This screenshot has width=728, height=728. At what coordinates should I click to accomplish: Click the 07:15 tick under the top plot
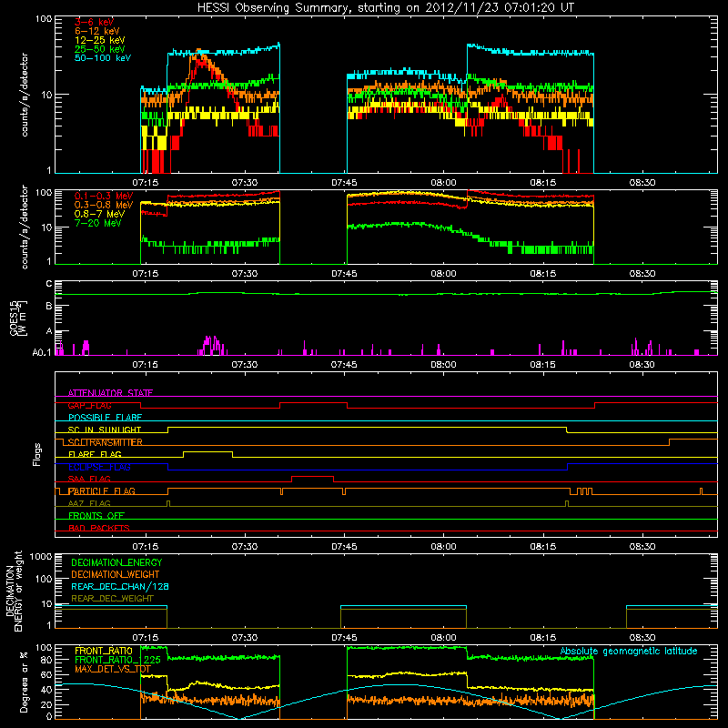146,183
